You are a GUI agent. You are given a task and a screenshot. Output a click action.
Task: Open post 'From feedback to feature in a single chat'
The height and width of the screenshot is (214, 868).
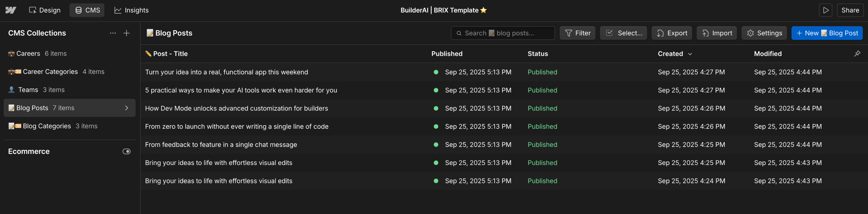coord(221,145)
